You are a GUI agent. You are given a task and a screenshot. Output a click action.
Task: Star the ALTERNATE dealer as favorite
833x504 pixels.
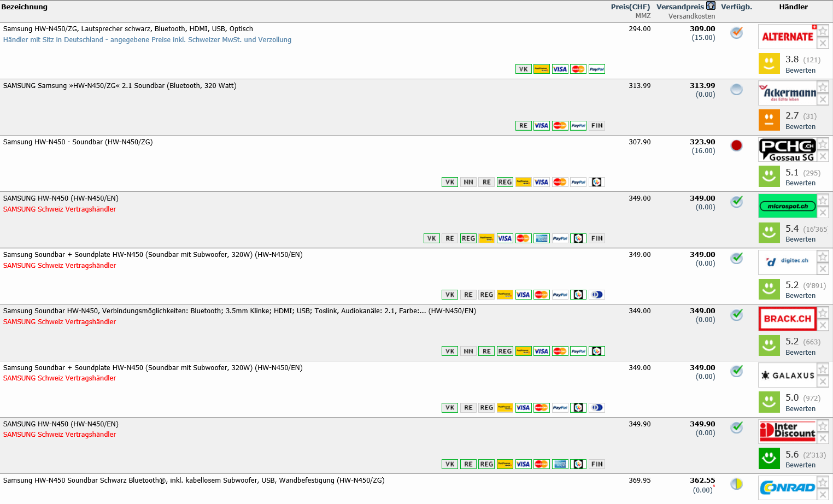pyautogui.click(x=823, y=31)
